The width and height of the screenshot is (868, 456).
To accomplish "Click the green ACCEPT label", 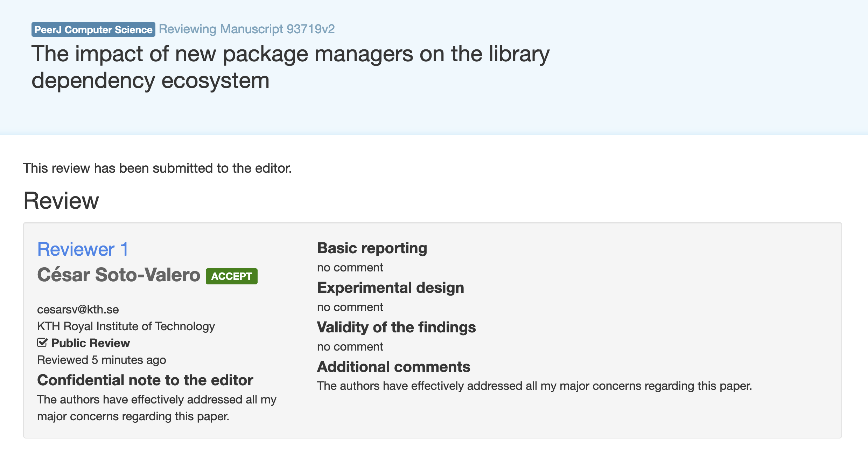I will click(x=232, y=276).
